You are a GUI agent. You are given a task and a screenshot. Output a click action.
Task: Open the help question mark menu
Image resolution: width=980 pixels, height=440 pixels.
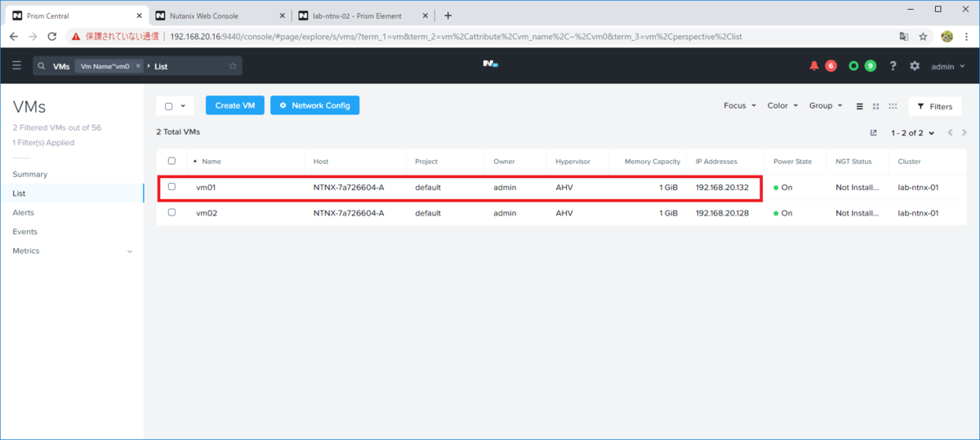[x=893, y=65]
